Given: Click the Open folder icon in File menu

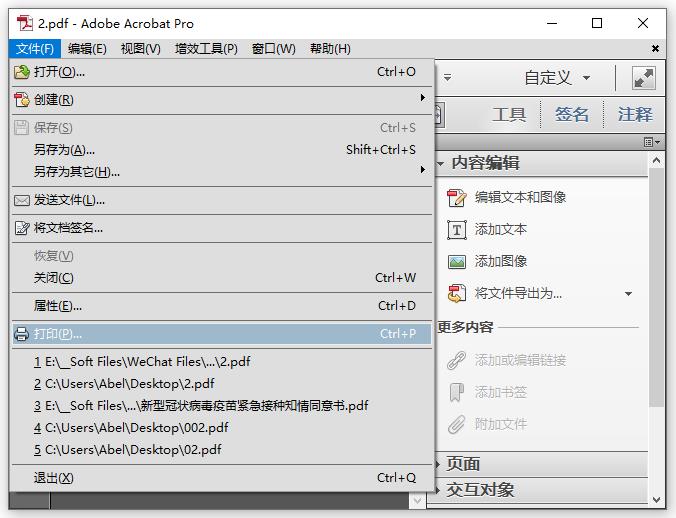Looking at the screenshot, I should (x=22, y=72).
